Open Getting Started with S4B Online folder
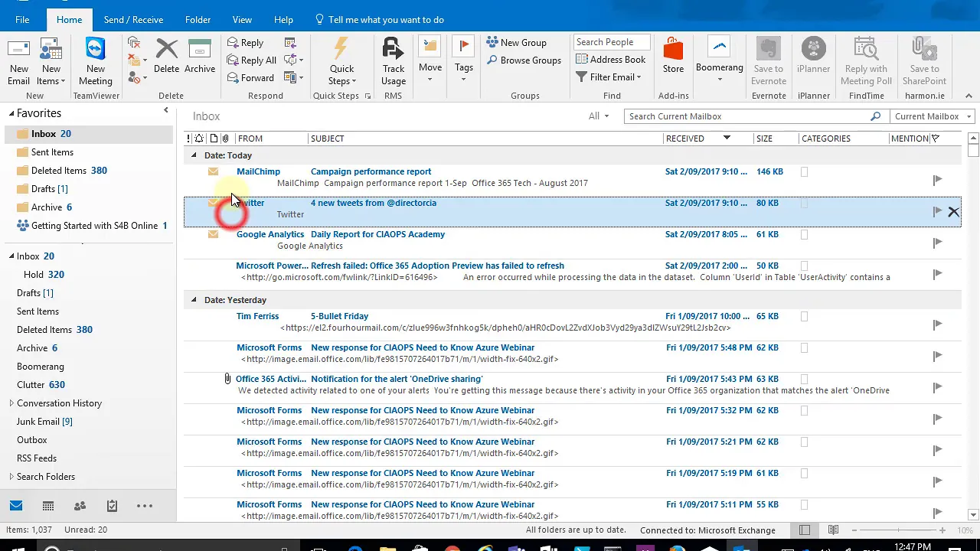This screenshot has width=980, height=551. 94,225
